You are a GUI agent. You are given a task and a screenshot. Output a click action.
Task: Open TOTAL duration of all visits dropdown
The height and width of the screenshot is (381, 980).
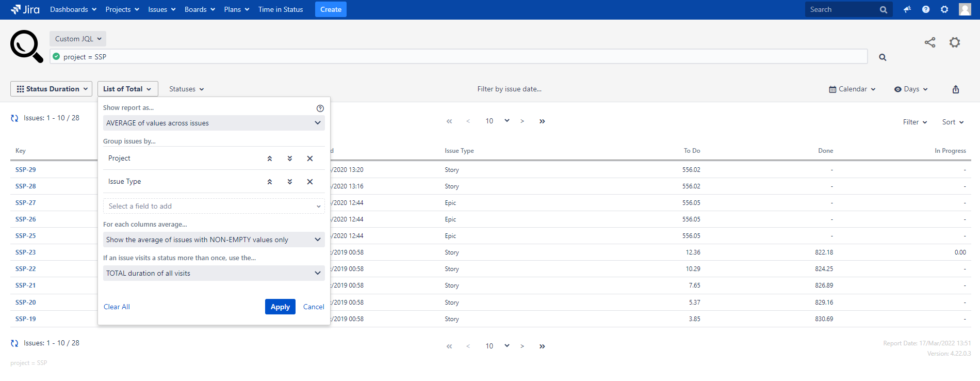tap(214, 273)
